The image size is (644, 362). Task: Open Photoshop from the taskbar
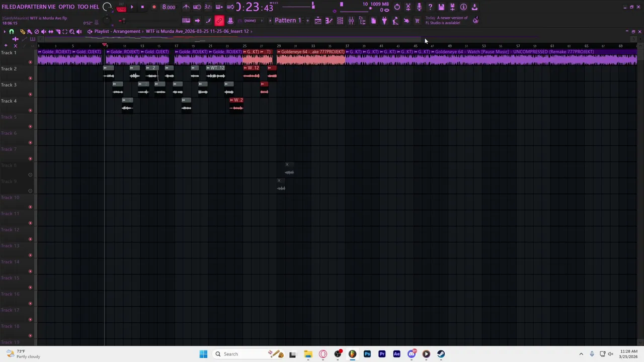(367, 354)
